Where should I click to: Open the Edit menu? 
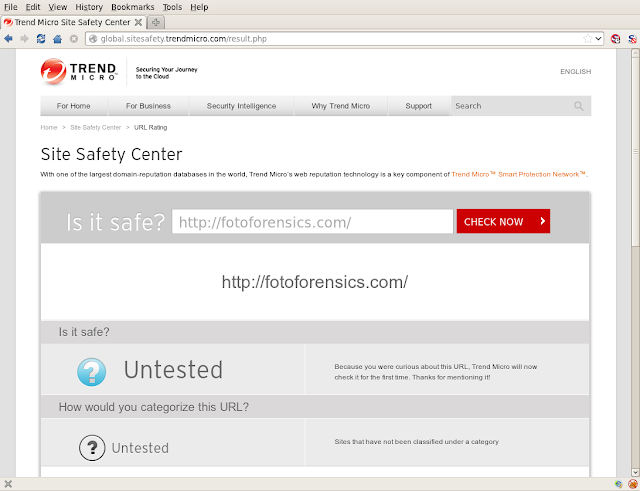click(33, 7)
